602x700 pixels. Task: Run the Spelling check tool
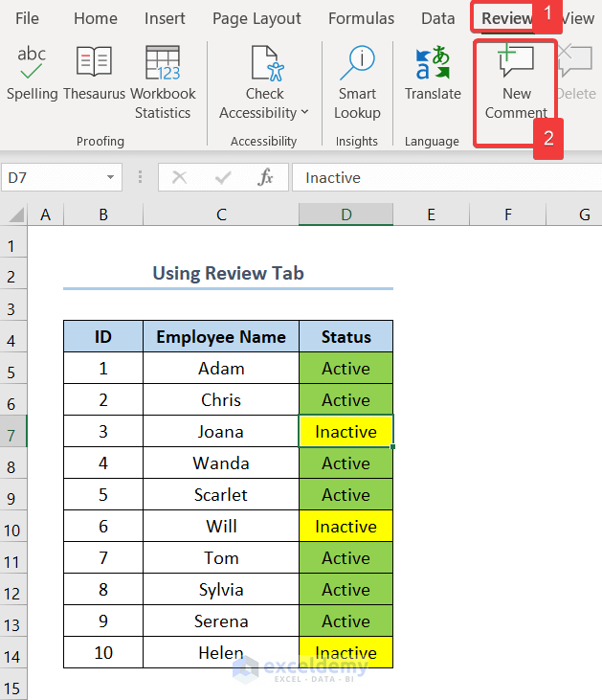(x=32, y=74)
